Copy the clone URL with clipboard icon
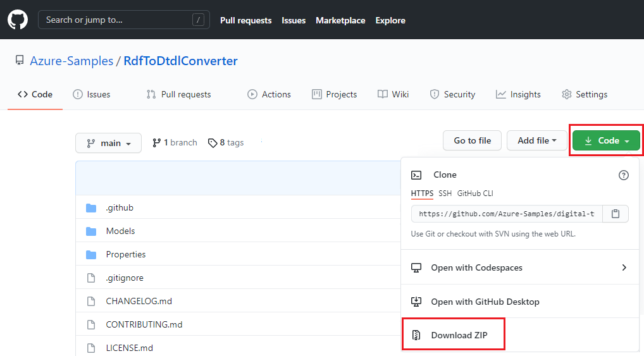 pyautogui.click(x=616, y=214)
